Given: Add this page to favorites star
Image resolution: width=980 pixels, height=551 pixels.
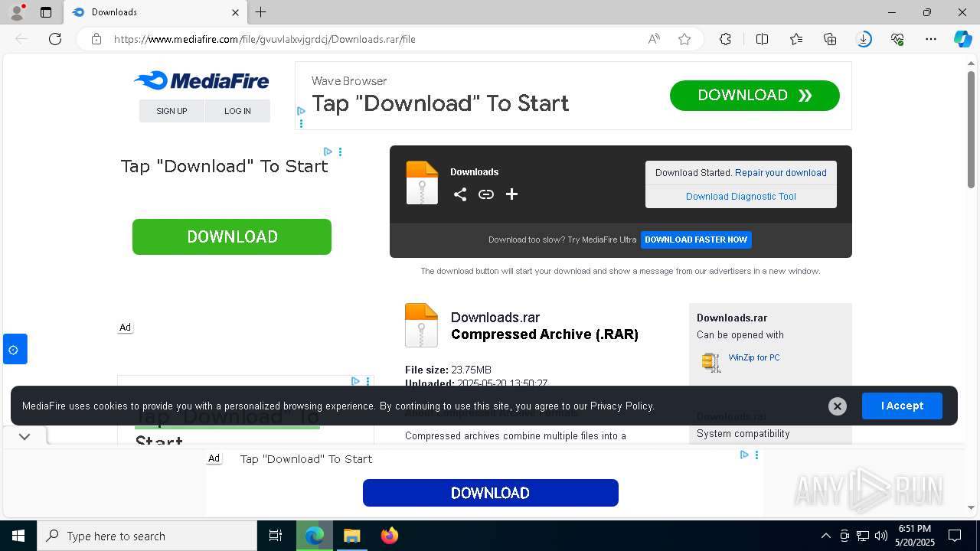Looking at the screenshot, I should coord(684,39).
